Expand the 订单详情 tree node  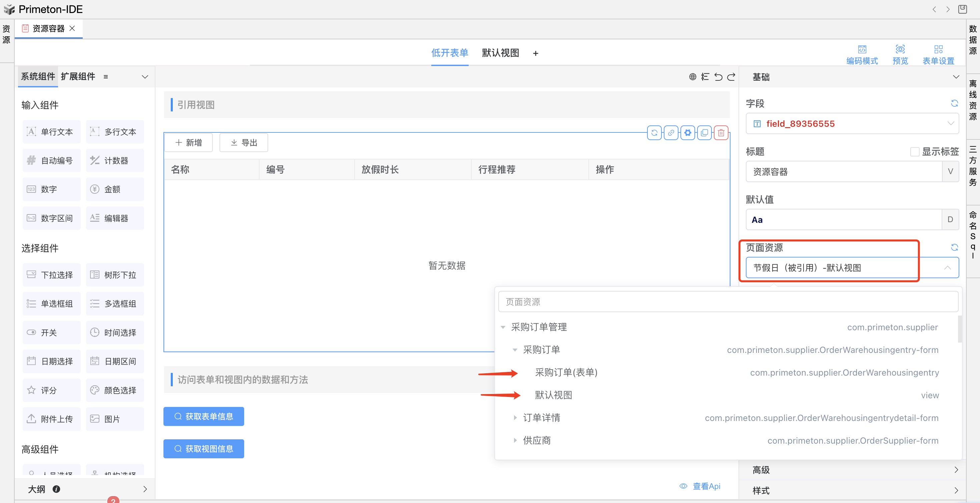(515, 418)
